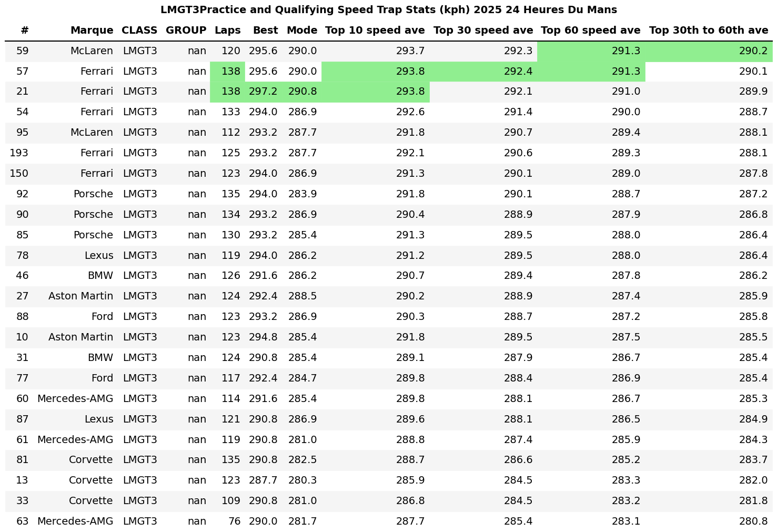Select the 285.4 Top 30 value for car 63

518,521
